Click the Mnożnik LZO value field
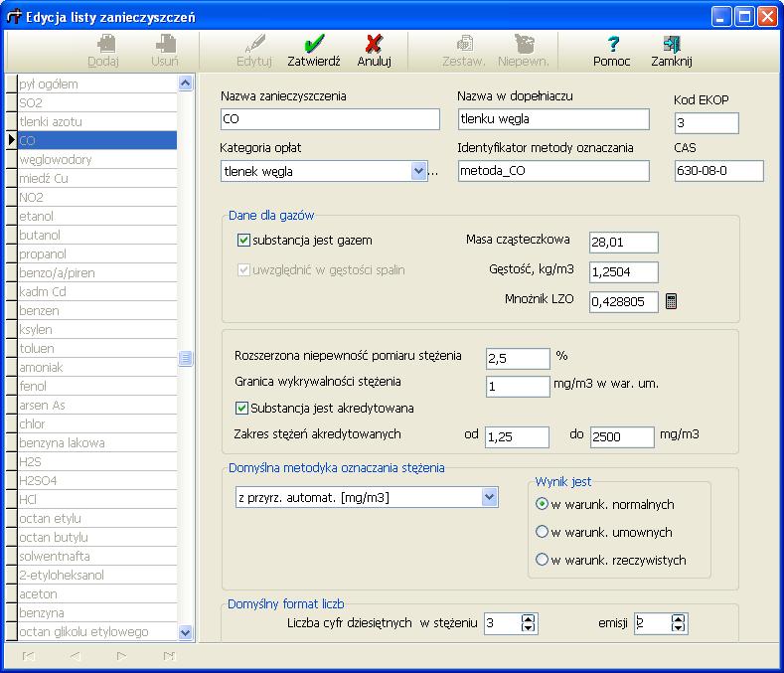Image resolution: width=784 pixels, height=673 pixels. pyautogui.click(x=623, y=302)
